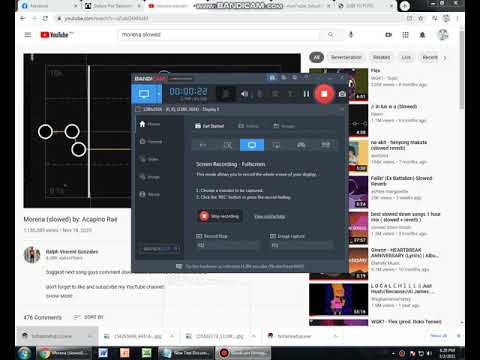Screen dimensions: 480x360
Task: Show more filter chips with right arrow
Action: point(445,57)
